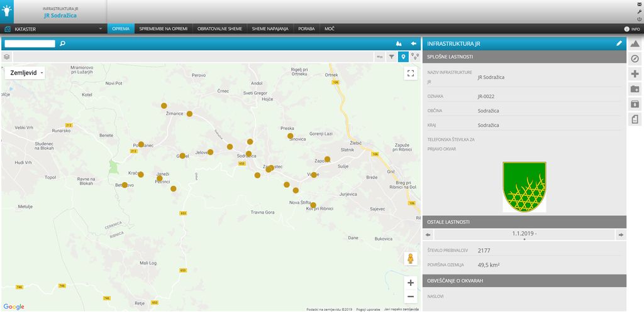Click the map search input field
The height and width of the screenshot is (314, 644).
click(30, 44)
